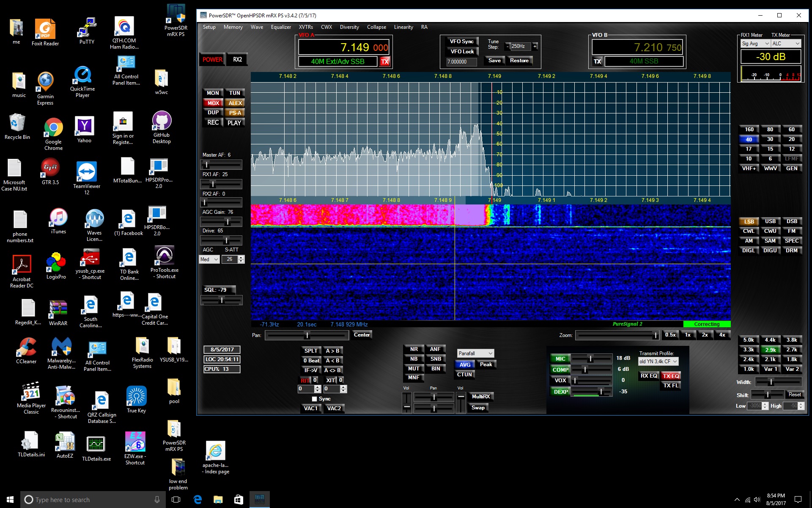This screenshot has height=508, width=812.
Task: Toggle the PS-A PureSignal button
Action: [235, 113]
